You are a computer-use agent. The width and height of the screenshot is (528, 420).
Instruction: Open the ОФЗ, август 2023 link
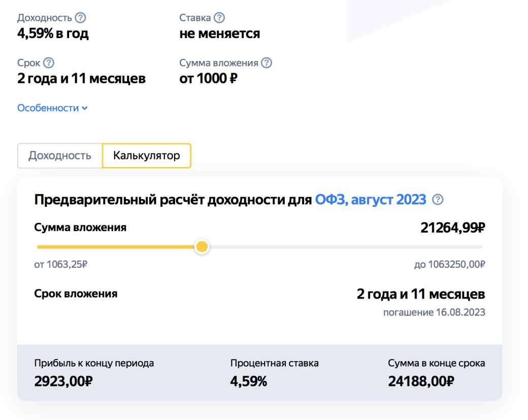(x=371, y=200)
